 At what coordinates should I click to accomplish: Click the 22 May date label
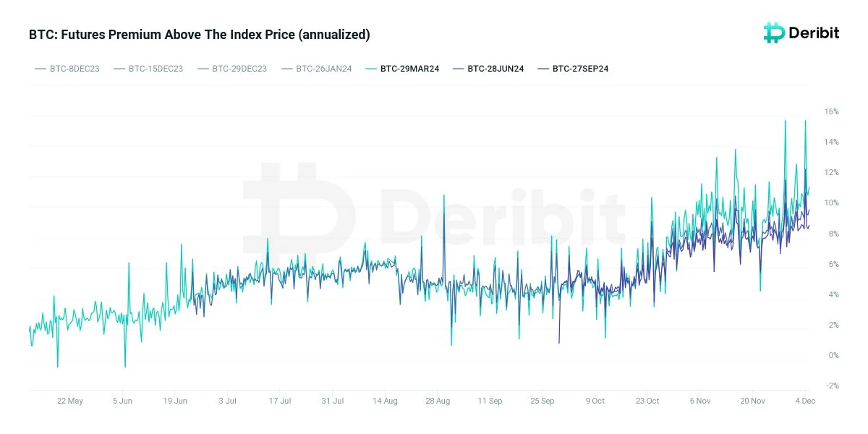(x=70, y=401)
